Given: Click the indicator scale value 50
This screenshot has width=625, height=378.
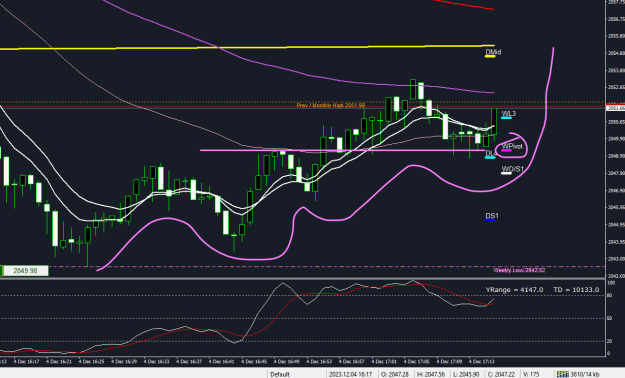Looking at the screenshot, I should point(609,319).
